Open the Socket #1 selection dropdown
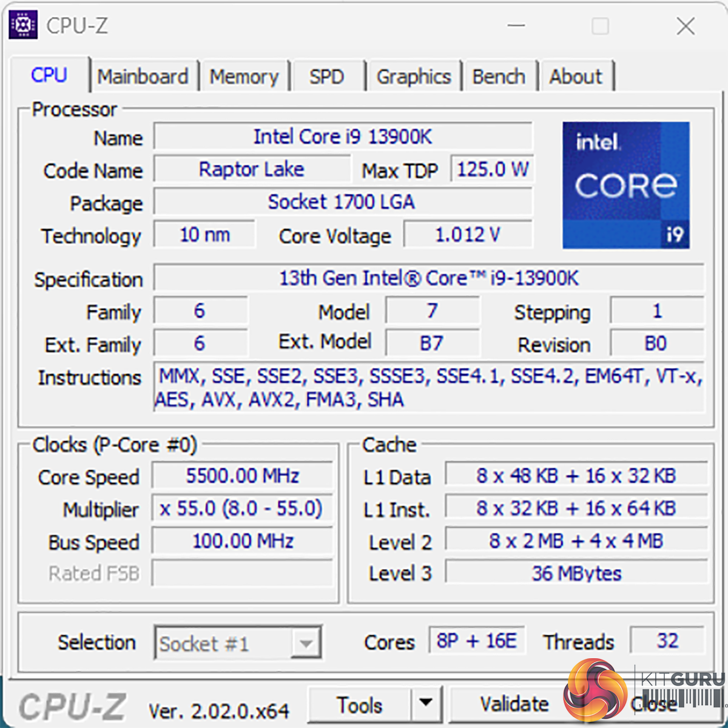 click(238, 643)
